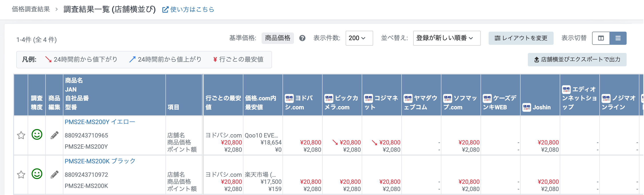The height and width of the screenshot is (195, 644).
Task: Click 24時間前から値上がり legend entry
Action: [x=165, y=59]
